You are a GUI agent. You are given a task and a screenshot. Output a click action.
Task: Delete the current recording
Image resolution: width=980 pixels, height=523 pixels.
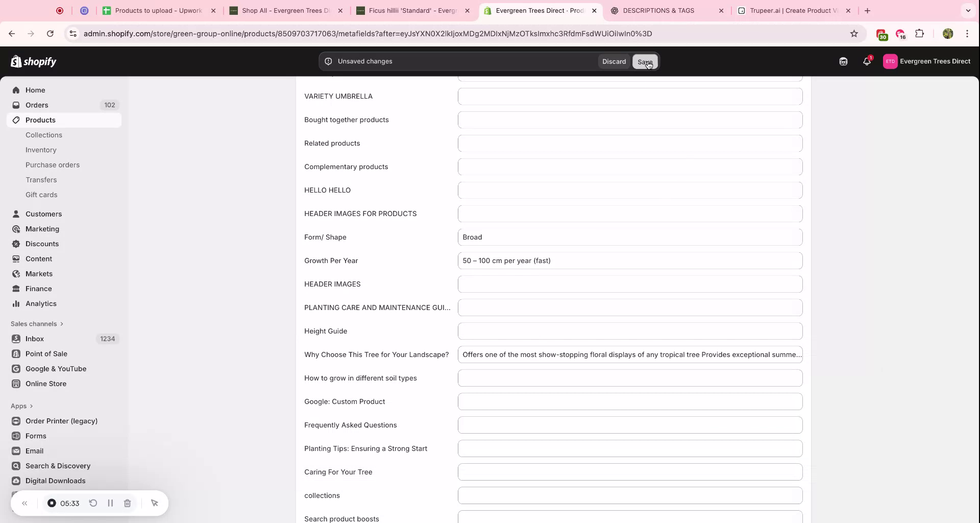[128, 503]
